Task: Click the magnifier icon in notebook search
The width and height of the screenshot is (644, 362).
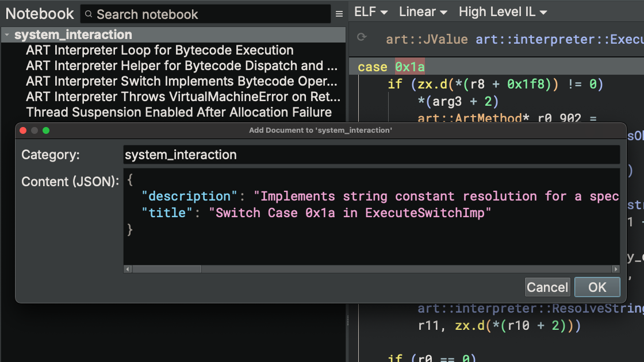Action: point(89,14)
